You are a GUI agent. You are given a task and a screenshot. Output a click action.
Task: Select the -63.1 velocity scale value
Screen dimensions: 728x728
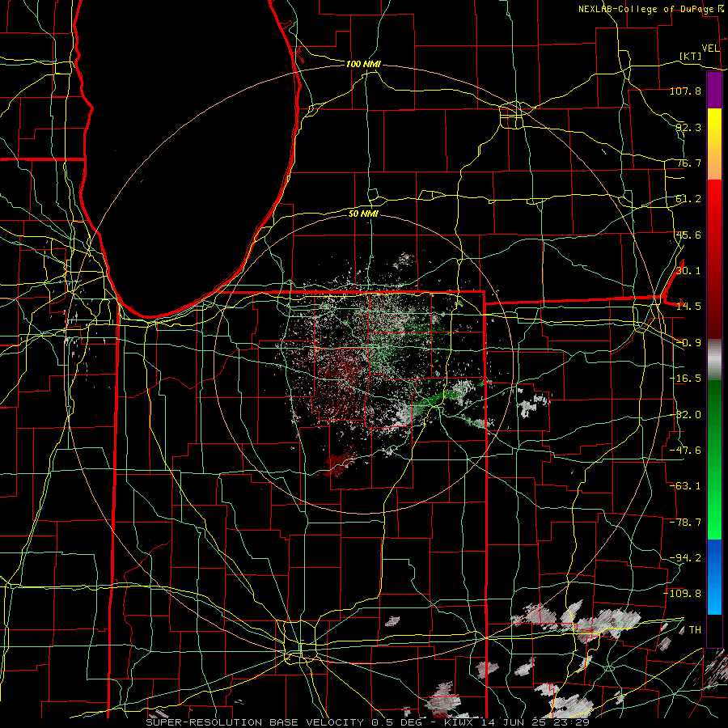coord(685,486)
